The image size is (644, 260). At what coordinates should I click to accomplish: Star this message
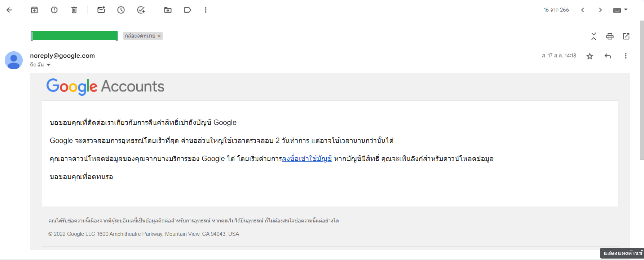590,56
